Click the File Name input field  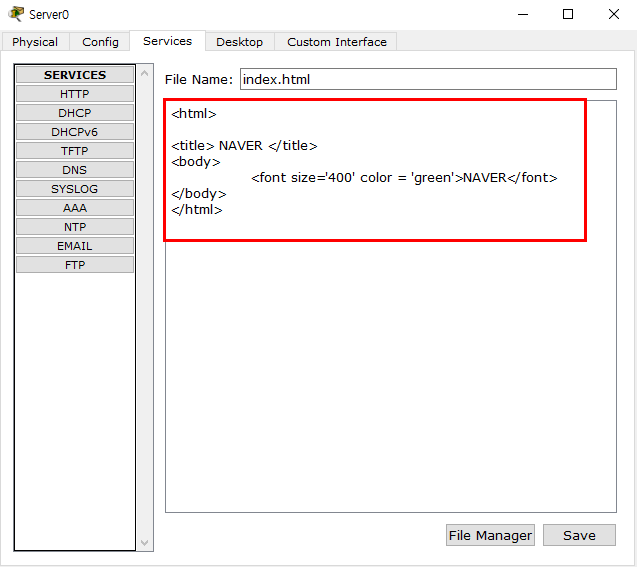[428, 79]
